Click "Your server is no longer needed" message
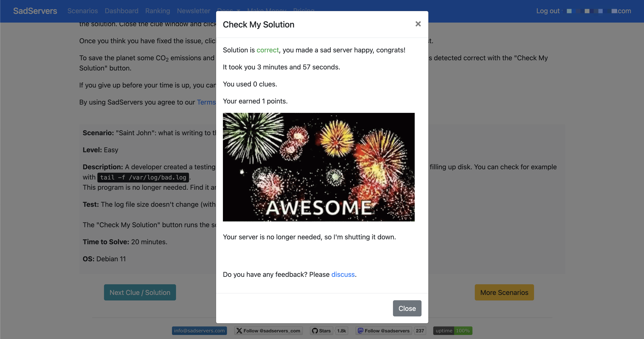Image resolution: width=644 pixels, height=339 pixels. click(309, 237)
